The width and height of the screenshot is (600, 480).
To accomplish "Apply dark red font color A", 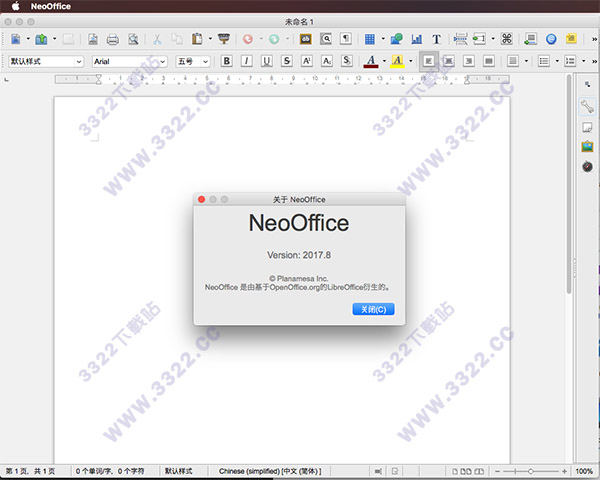I will (x=371, y=61).
